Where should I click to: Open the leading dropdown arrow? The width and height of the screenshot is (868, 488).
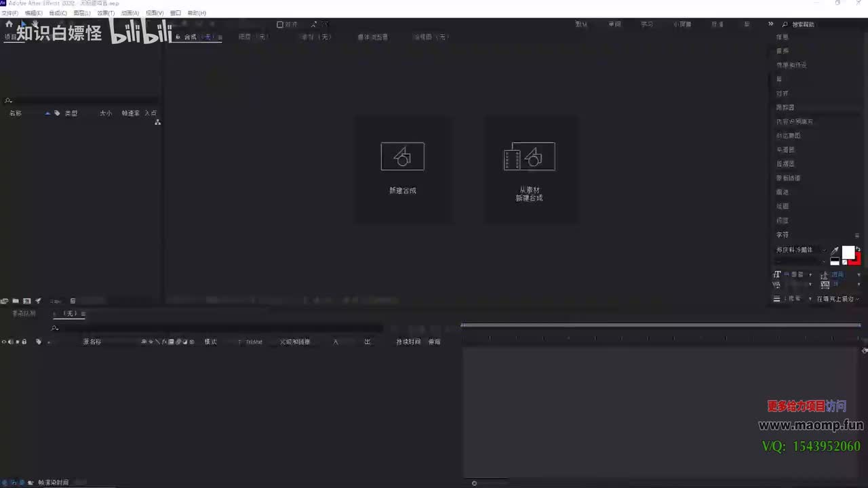tap(859, 274)
